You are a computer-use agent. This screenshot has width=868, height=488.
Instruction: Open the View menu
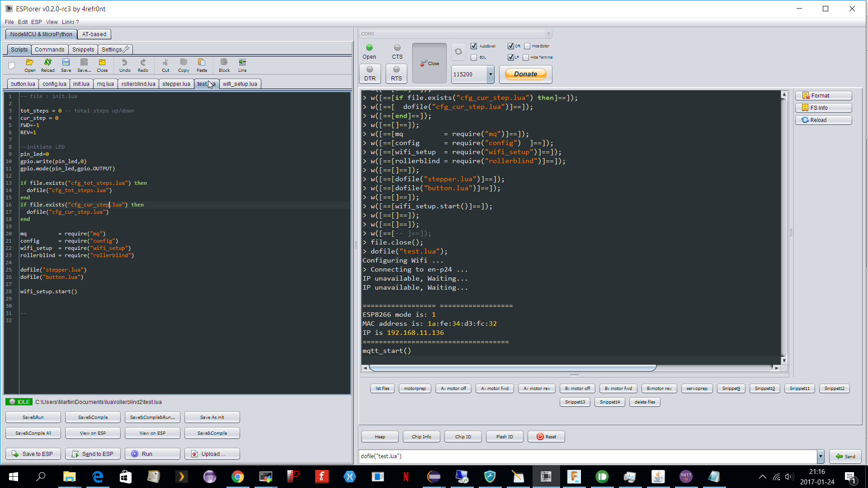coord(52,22)
